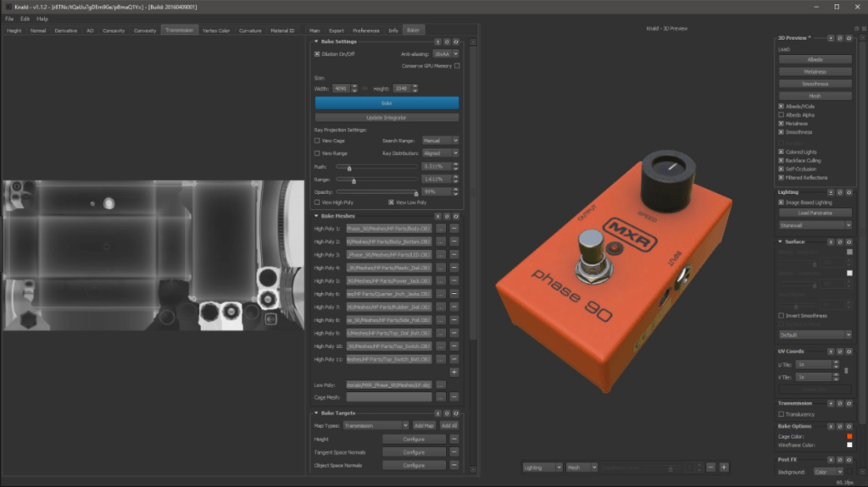Browse for the Low Poly mesh file

[x=440, y=385]
